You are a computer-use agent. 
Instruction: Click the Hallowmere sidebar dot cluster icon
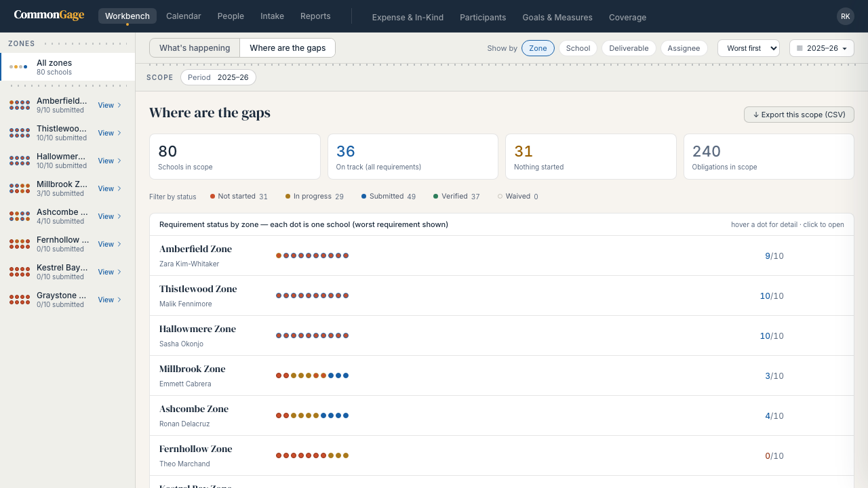click(x=20, y=161)
